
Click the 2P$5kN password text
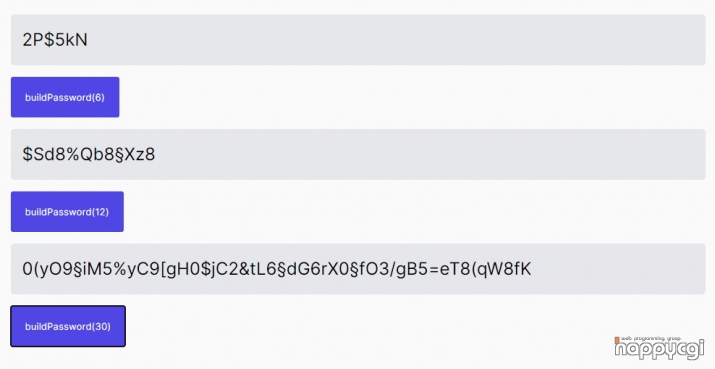point(55,40)
